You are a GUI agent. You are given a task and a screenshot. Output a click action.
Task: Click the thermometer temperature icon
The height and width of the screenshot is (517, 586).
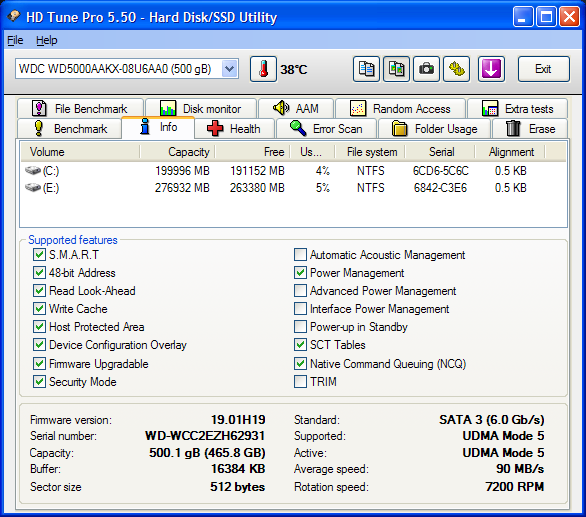click(263, 69)
